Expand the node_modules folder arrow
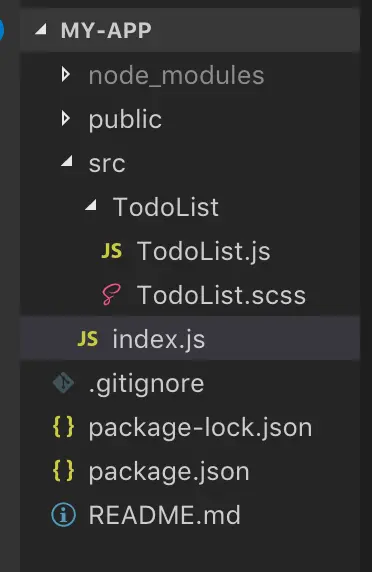Viewport: 372px width, 572px height. click(66, 75)
